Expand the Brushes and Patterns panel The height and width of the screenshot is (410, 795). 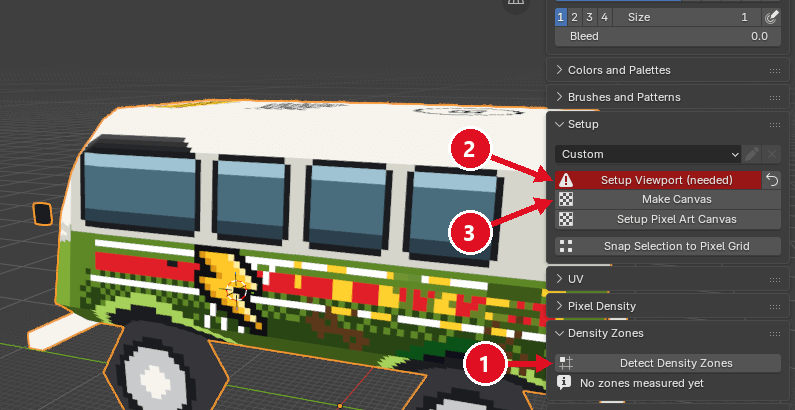[559, 97]
